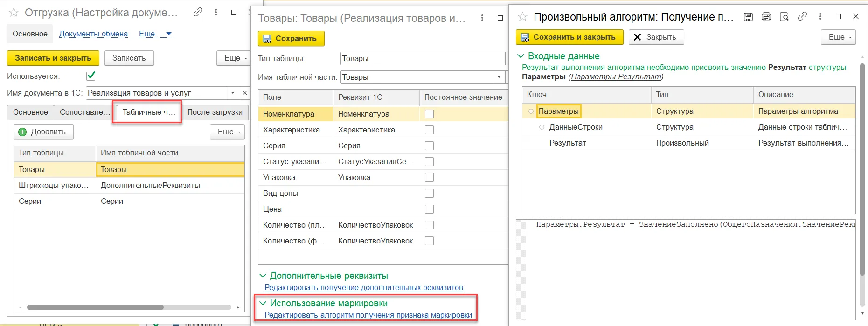Collapse Использование маркировки section
868x326 pixels.
263,303
